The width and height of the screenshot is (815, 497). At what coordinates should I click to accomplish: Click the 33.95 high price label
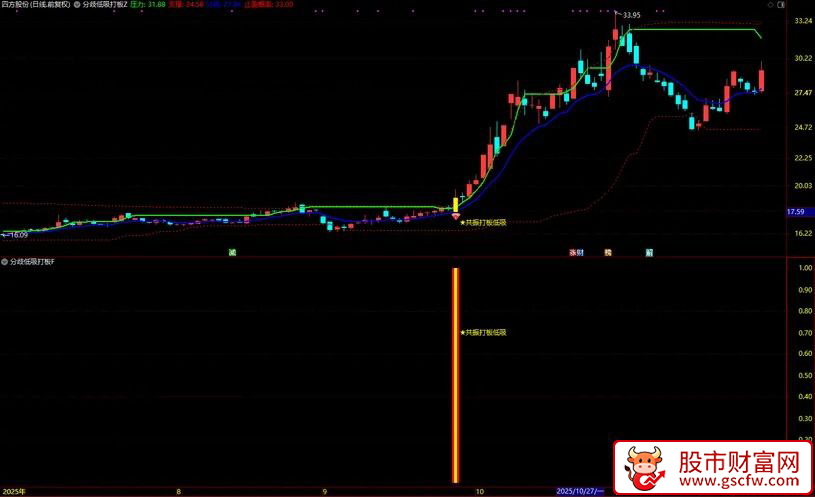(x=632, y=15)
